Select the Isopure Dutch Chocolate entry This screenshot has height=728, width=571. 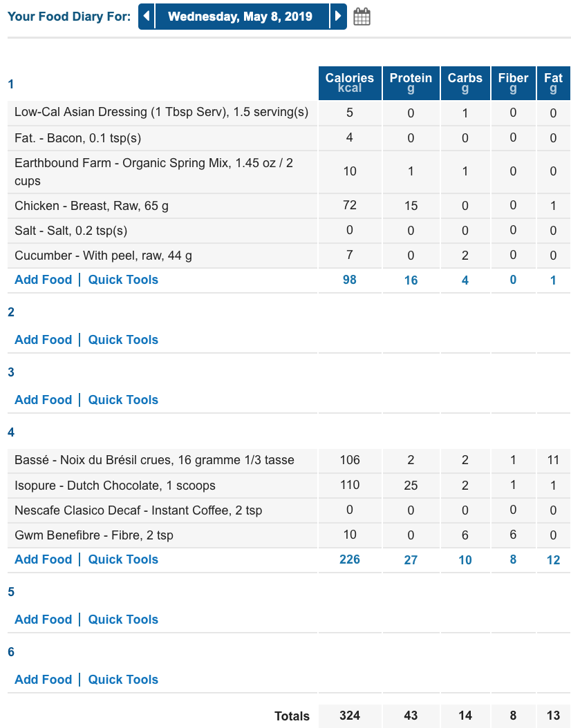115,486
